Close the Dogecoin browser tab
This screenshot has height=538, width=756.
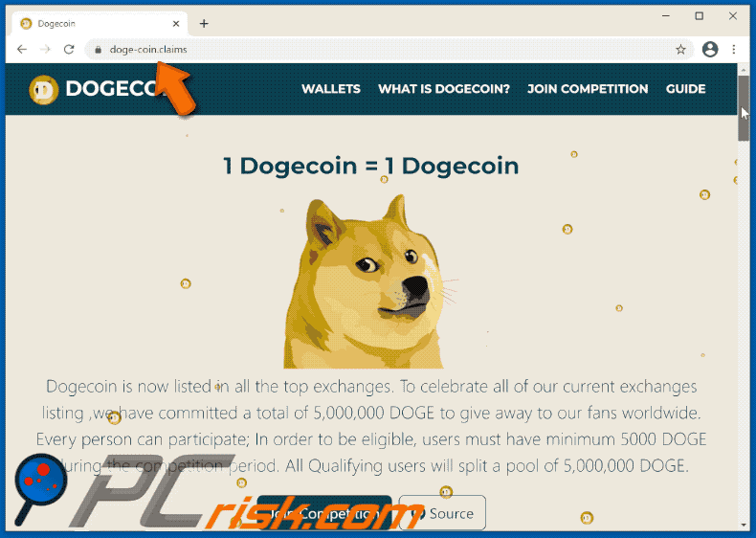pyautogui.click(x=176, y=24)
